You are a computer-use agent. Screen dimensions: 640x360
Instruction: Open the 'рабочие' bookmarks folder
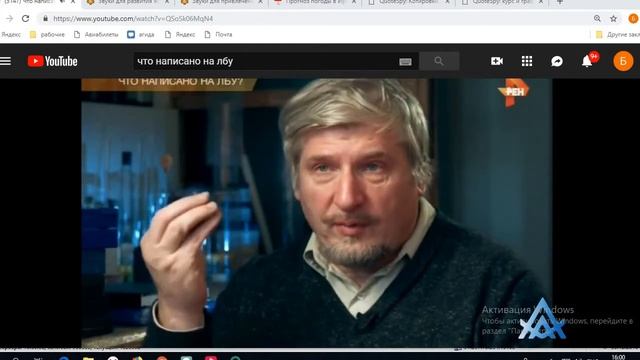(47, 35)
